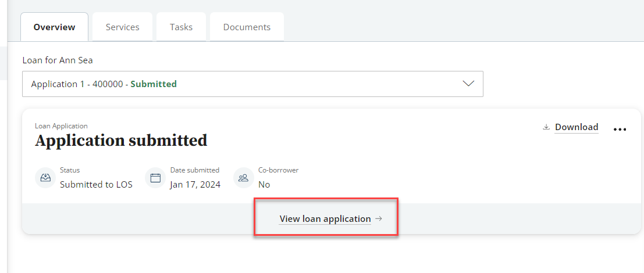The width and height of the screenshot is (644, 273).
Task: Click the arrow beside View loan application
Action: point(379,218)
